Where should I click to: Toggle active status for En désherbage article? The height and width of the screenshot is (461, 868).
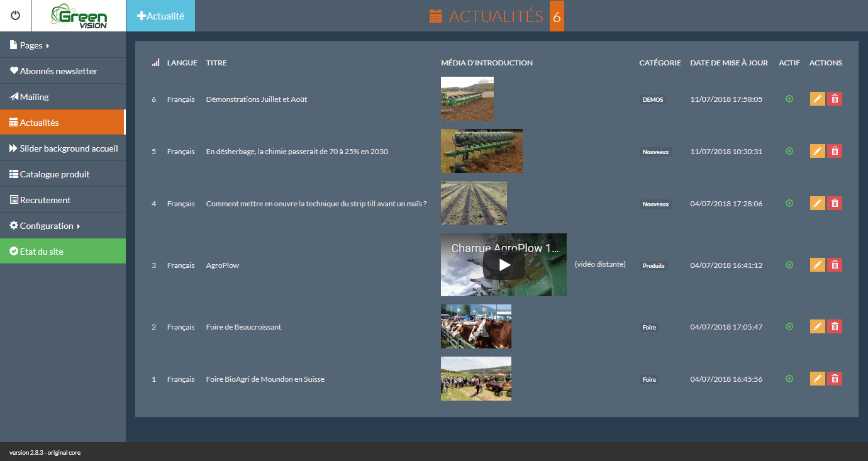(789, 151)
